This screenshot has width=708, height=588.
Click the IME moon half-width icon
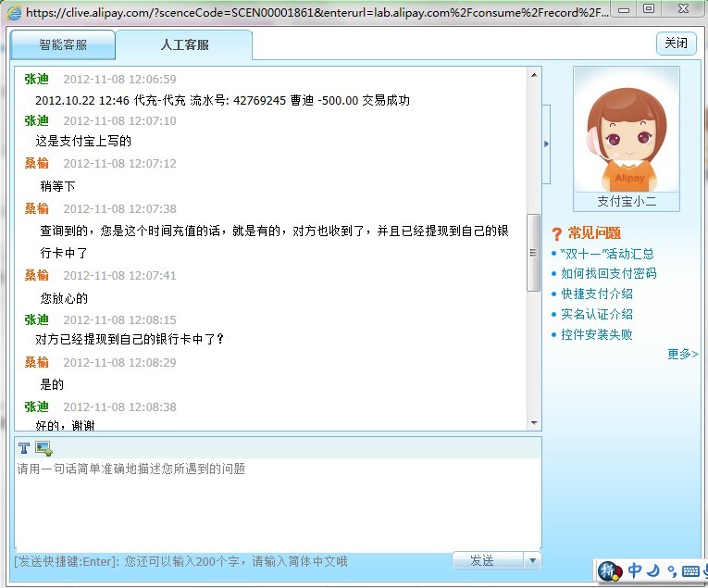pos(652,570)
